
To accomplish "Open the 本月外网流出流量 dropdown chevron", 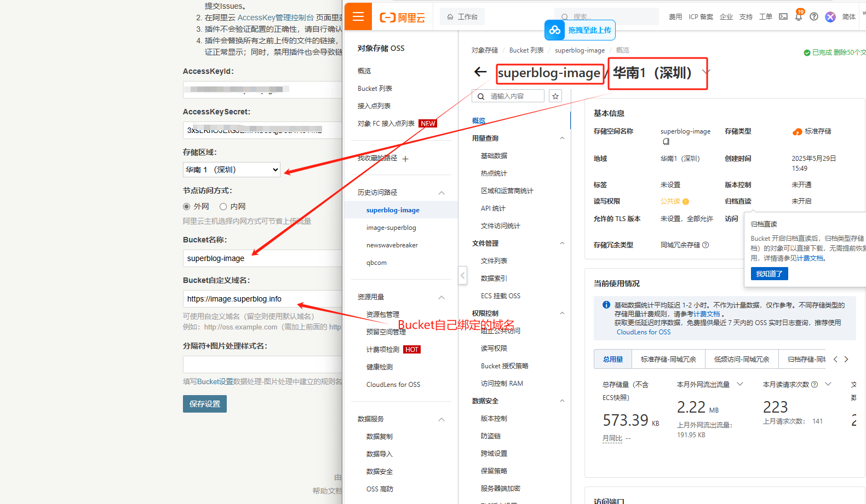I will 740,384.
